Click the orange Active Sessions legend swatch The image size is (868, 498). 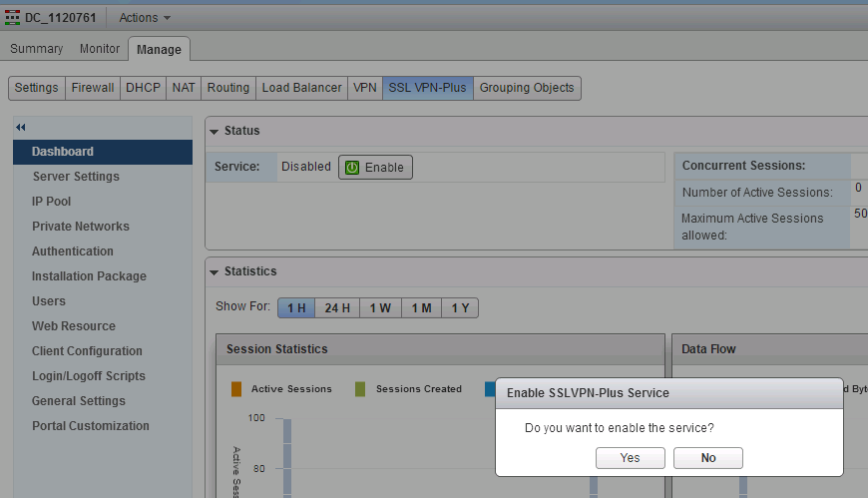pyautogui.click(x=236, y=389)
